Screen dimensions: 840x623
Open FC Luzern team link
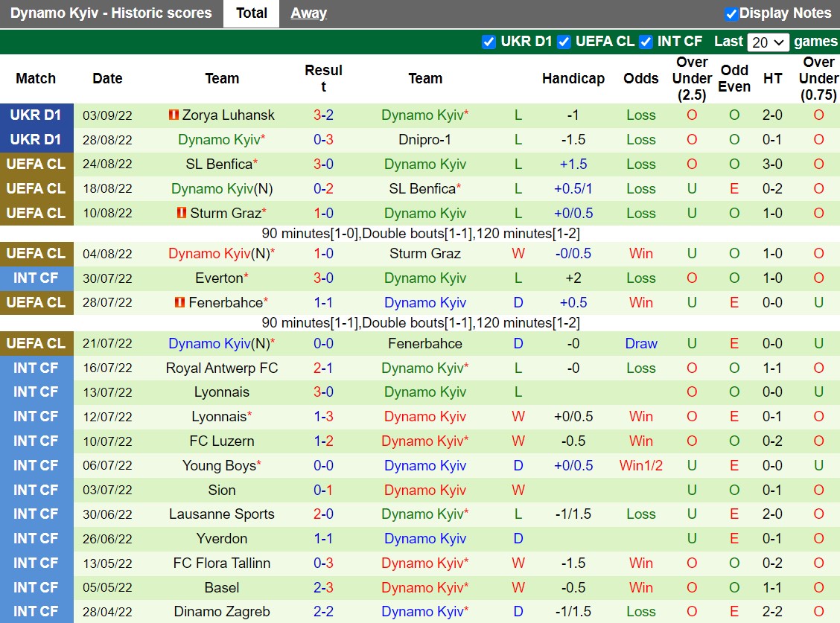coord(222,441)
